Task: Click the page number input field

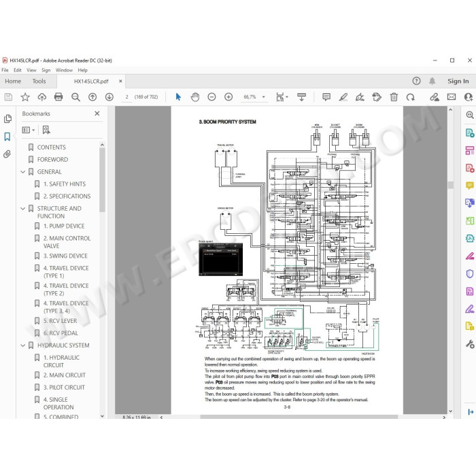Action: [x=127, y=97]
